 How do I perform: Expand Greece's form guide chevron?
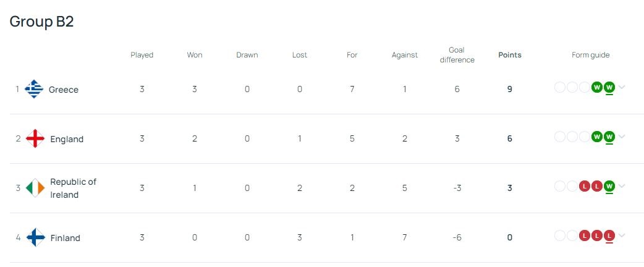(x=622, y=87)
